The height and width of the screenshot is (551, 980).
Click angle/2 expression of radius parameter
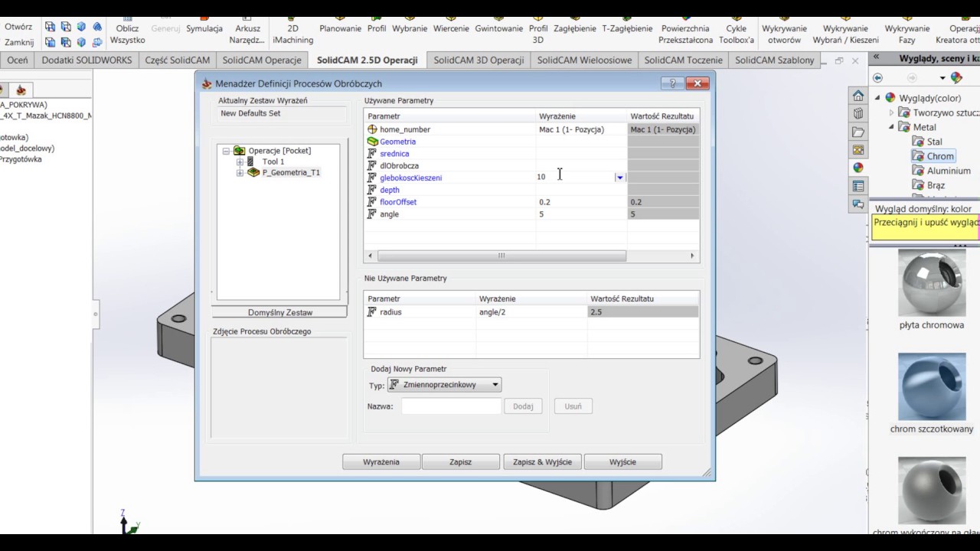coord(492,312)
